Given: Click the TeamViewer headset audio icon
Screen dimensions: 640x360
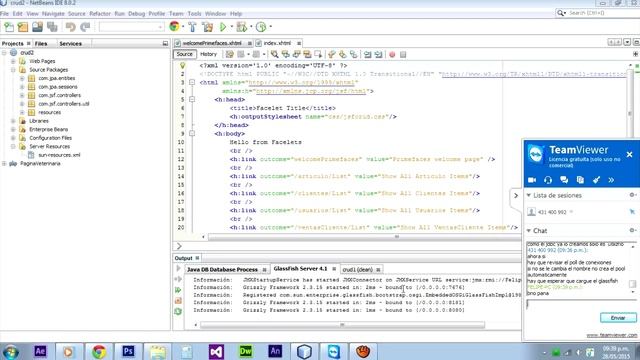Looking at the screenshot, I should [548, 180].
